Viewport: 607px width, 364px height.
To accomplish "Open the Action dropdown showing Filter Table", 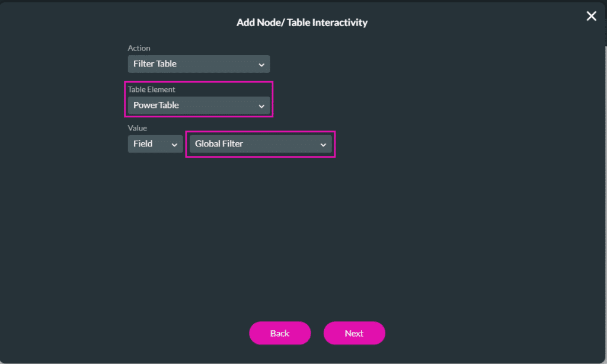I will pos(199,64).
